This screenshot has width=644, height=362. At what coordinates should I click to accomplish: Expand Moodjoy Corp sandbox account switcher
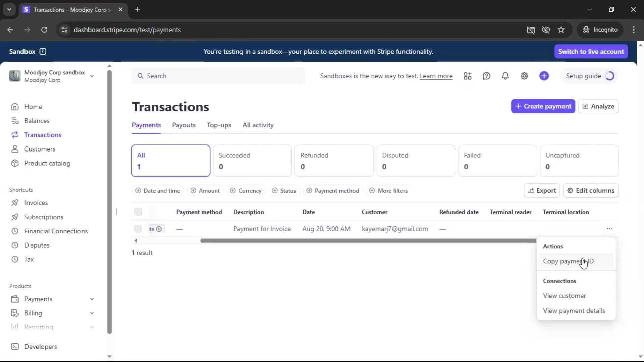(51, 76)
